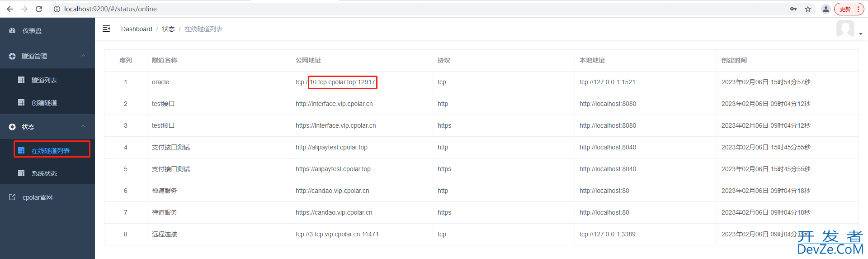
Task: Click the site info icon in address bar
Action: click(57, 9)
